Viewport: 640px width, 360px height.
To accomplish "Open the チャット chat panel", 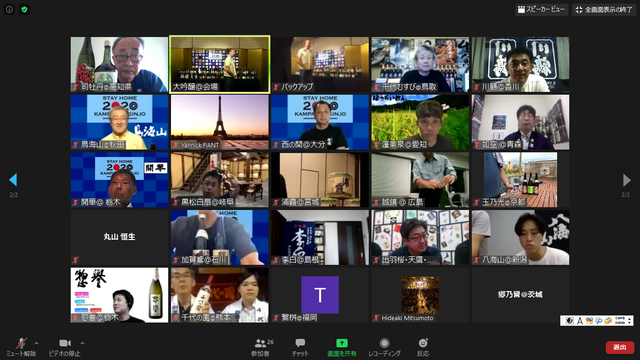I will coord(300,347).
